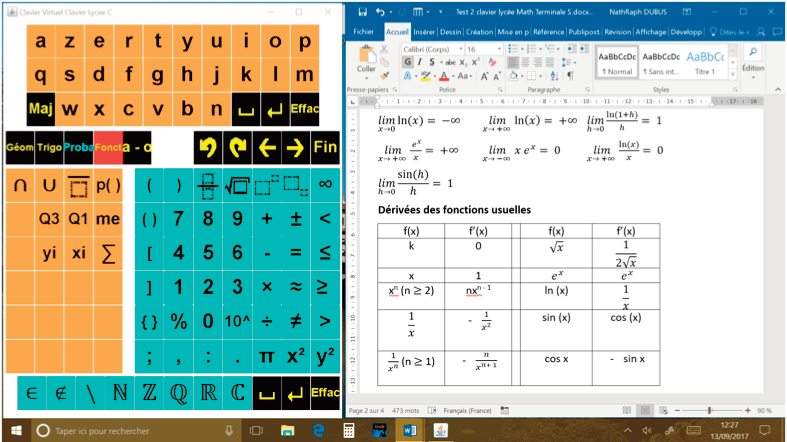Click the Save icon in Word
Viewport: 787px width, 442px height.
(x=361, y=11)
